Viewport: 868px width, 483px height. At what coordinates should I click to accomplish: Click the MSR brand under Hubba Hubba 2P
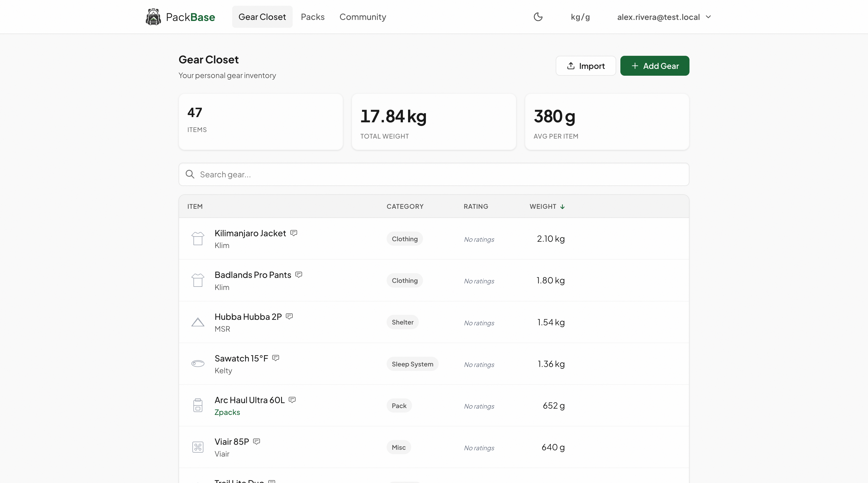tap(222, 329)
